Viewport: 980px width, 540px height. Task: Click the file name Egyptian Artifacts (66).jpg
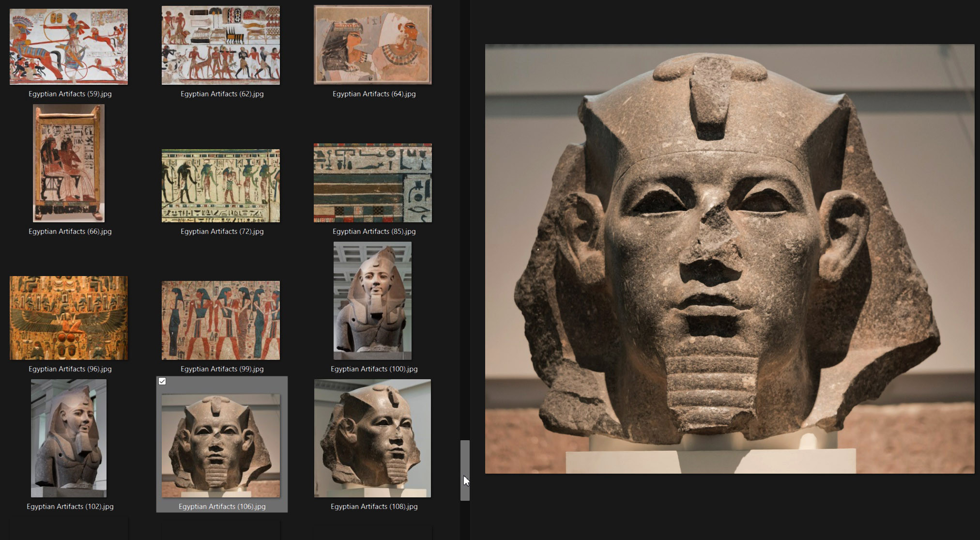[x=70, y=231]
